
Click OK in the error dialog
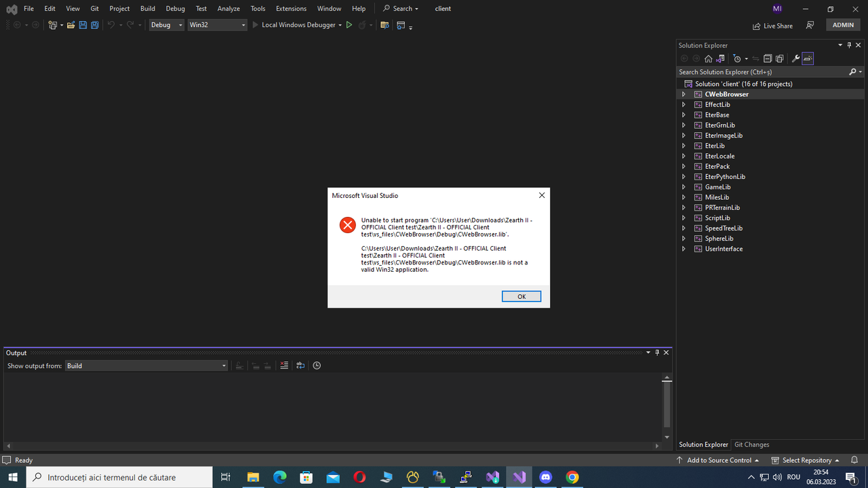521,296
